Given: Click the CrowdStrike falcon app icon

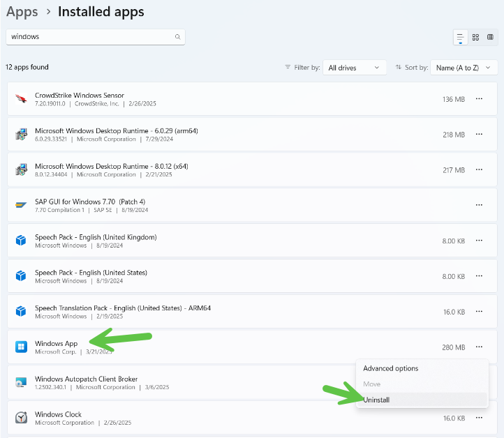Looking at the screenshot, I should coord(21,99).
